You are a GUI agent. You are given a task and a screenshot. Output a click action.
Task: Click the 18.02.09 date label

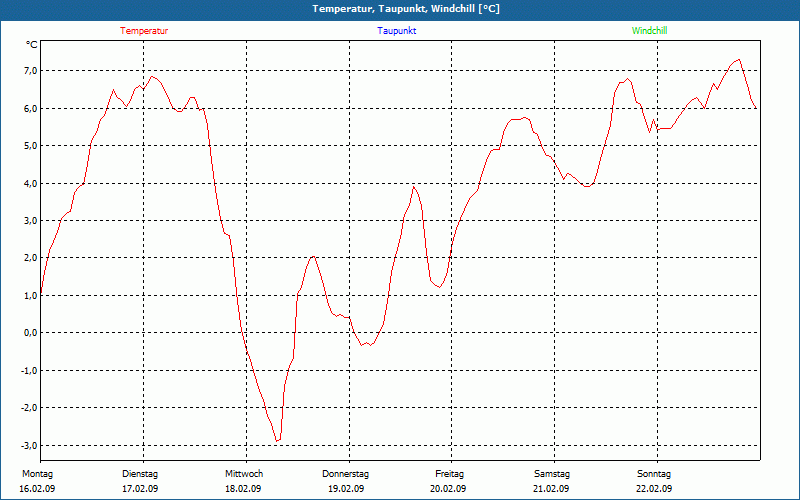[x=243, y=489]
